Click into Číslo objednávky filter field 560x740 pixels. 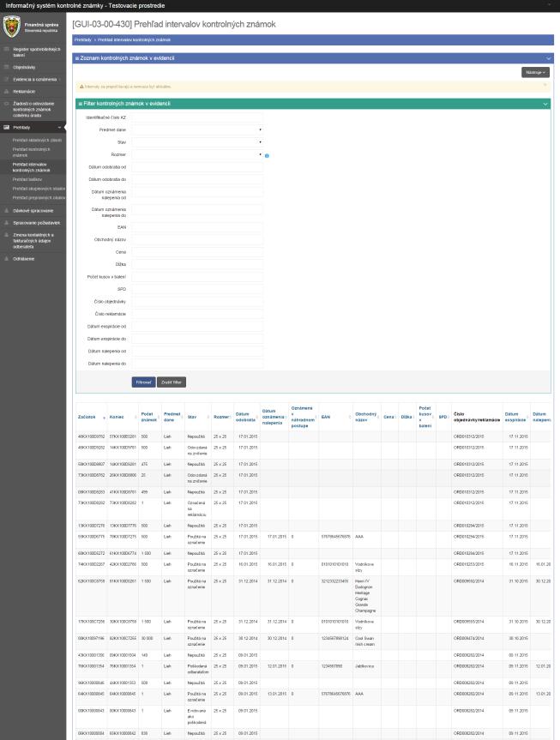point(197,302)
